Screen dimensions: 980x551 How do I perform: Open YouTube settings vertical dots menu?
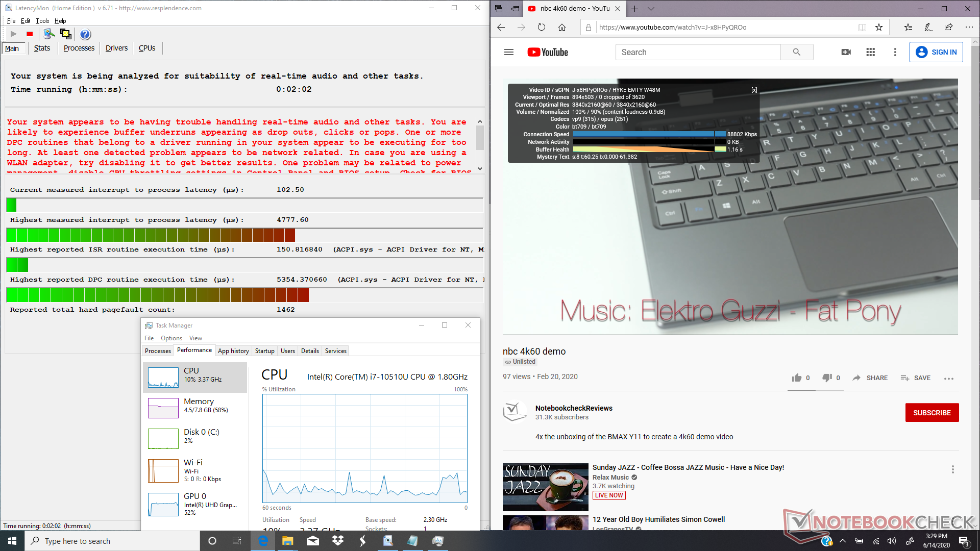point(895,52)
